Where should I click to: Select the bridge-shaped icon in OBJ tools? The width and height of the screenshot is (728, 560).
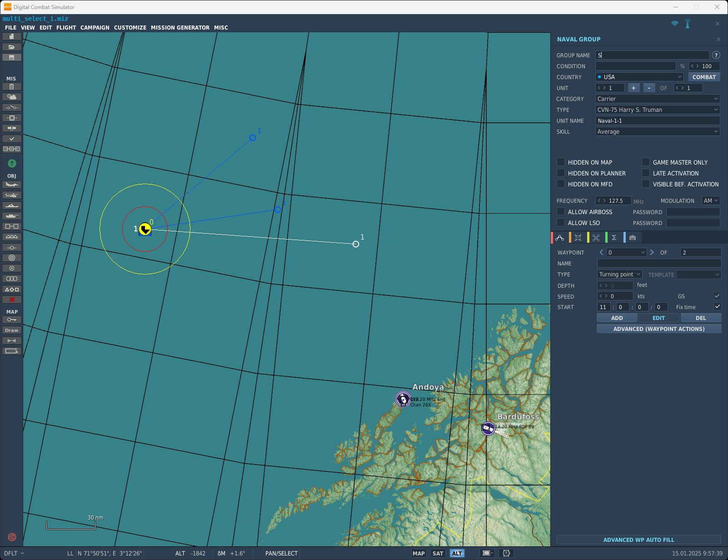click(x=12, y=237)
